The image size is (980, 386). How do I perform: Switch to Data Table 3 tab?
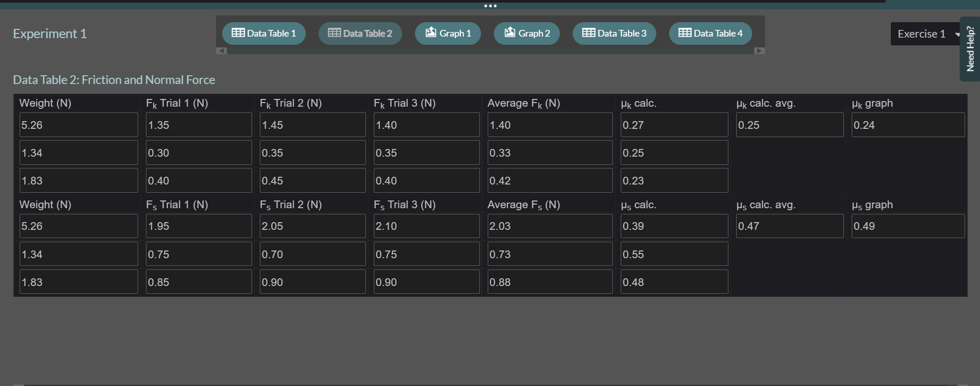point(614,33)
